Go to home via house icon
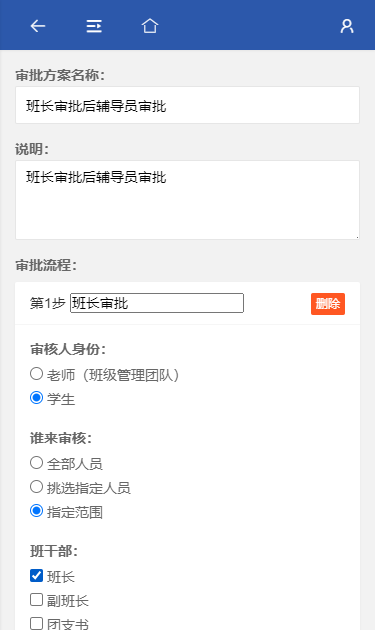Screen dimensions: 375x630 [150, 26]
